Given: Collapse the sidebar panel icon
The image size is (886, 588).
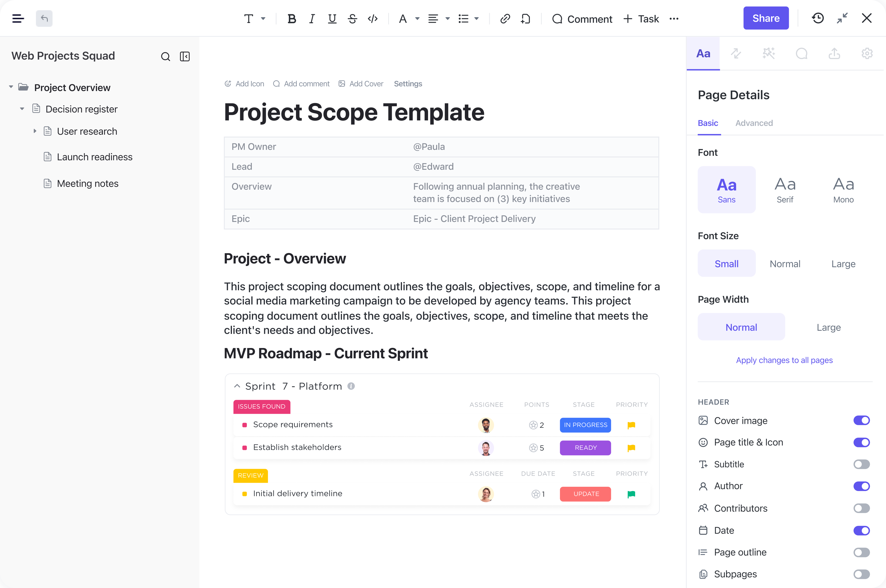Looking at the screenshot, I should [x=185, y=57].
